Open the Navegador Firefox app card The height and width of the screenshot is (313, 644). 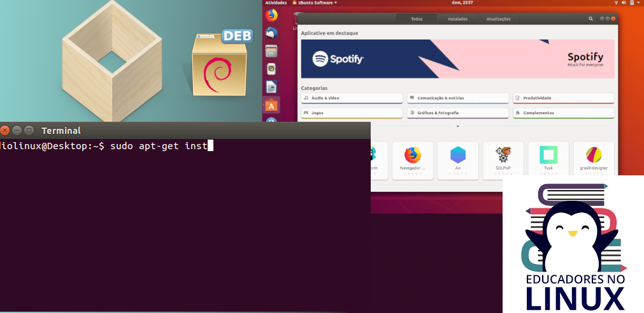(413, 160)
